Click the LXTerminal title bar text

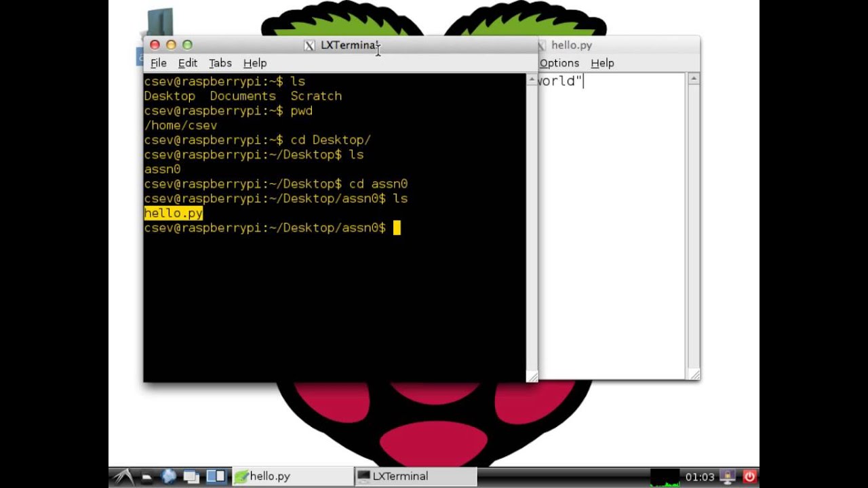(x=349, y=45)
